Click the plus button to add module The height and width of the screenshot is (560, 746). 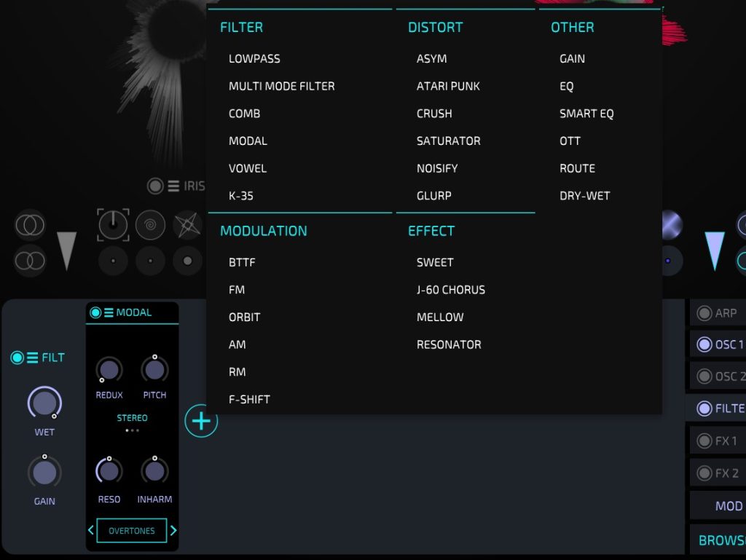[x=201, y=421]
